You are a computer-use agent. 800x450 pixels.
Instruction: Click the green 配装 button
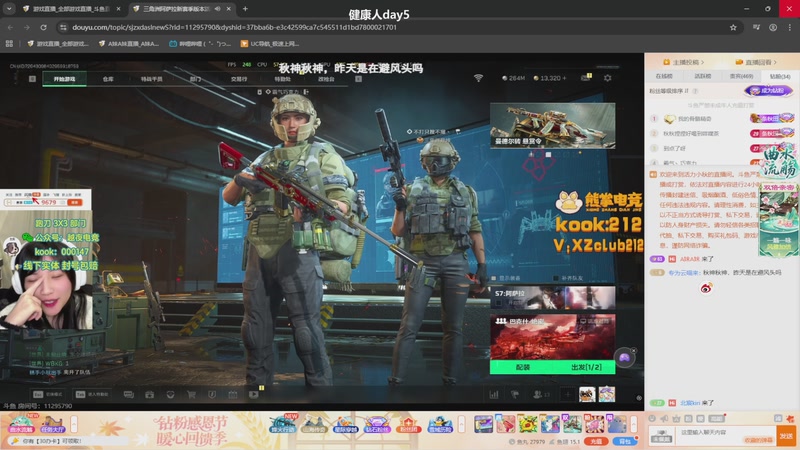[522, 367]
